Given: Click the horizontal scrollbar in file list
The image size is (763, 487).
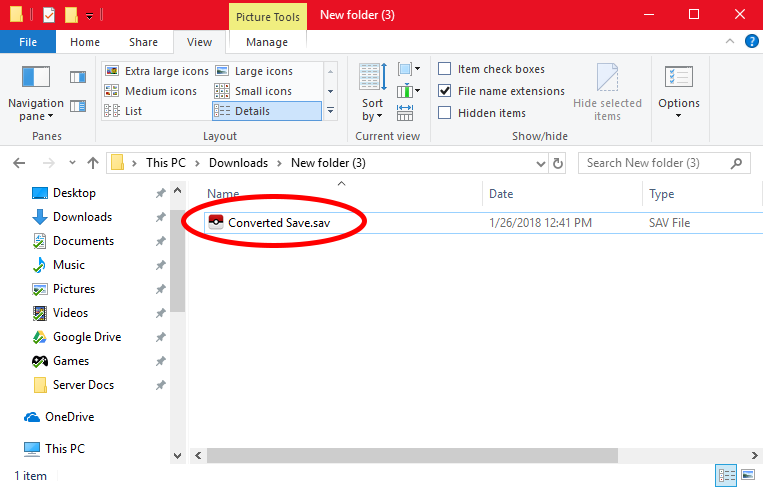Looking at the screenshot, I should point(450,456).
